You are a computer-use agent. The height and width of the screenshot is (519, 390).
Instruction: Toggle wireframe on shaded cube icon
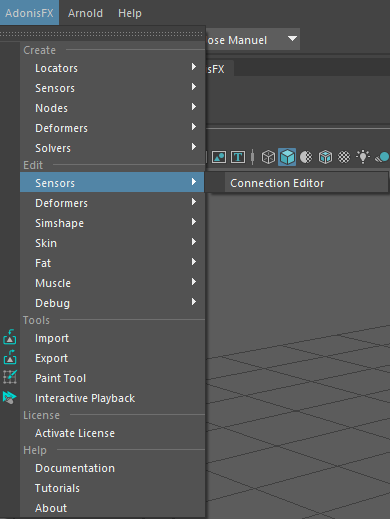(325, 157)
